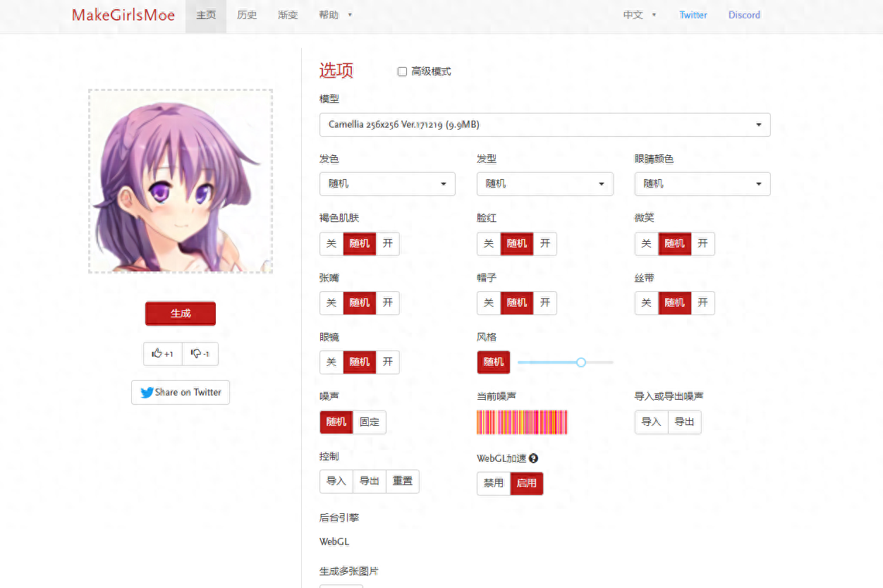The width and height of the screenshot is (883, 588).
Task: Set 帽子 to 开
Action: point(545,303)
